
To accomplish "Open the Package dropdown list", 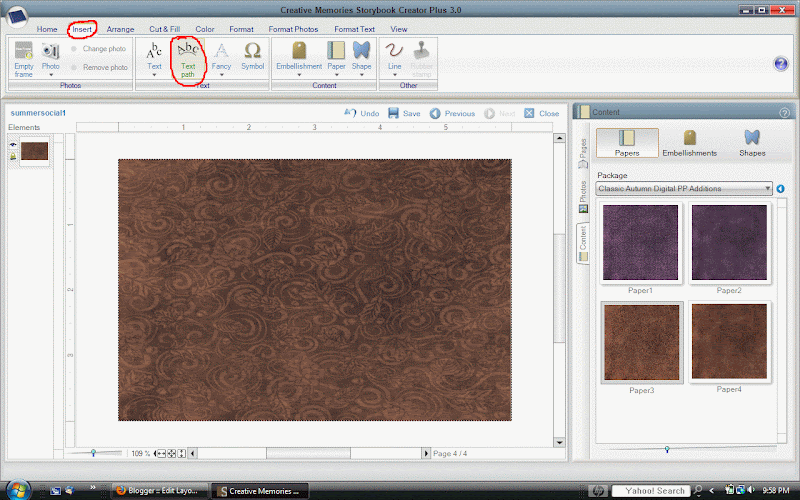I will [x=766, y=188].
